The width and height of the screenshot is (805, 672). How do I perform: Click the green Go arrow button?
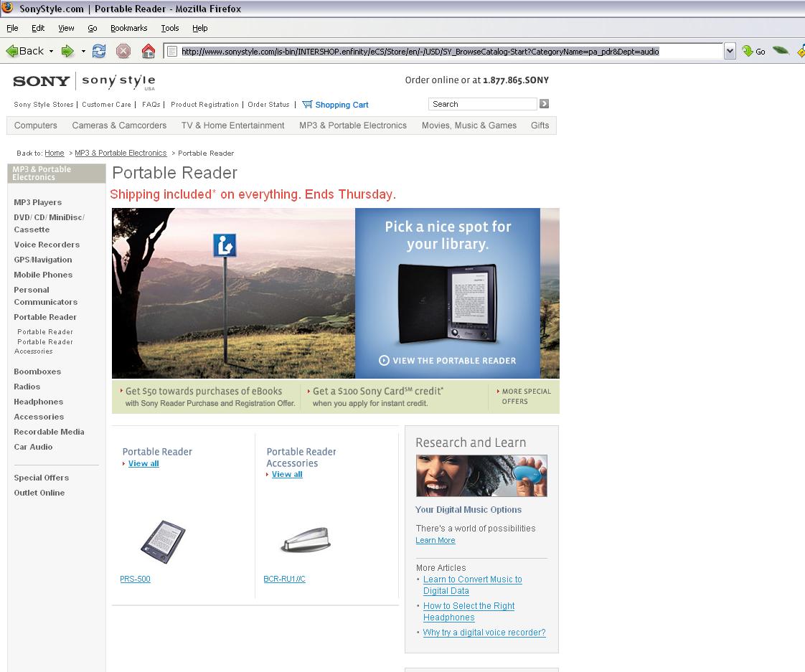click(x=753, y=51)
